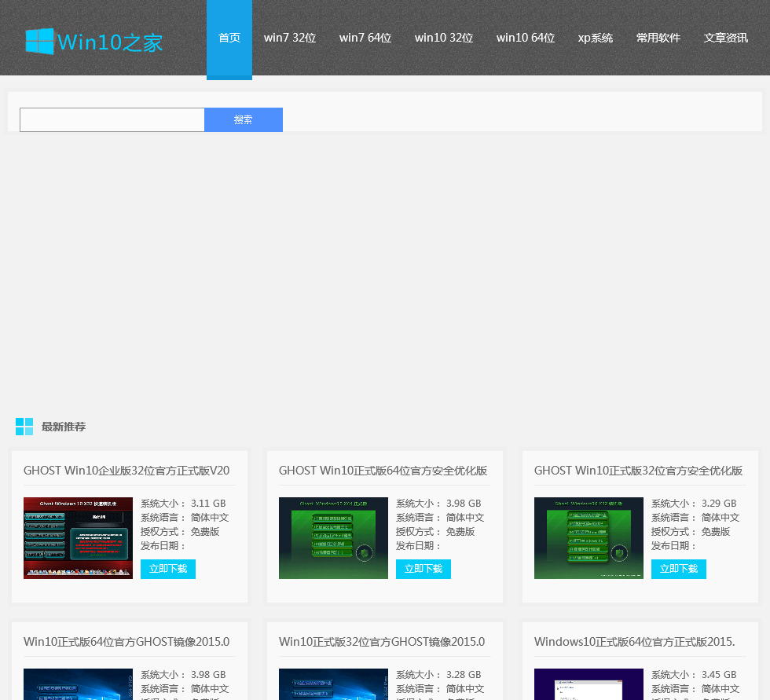Navigate to 常用软件 page
Image resolution: width=770 pixels, height=700 pixels.
click(658, 38)
